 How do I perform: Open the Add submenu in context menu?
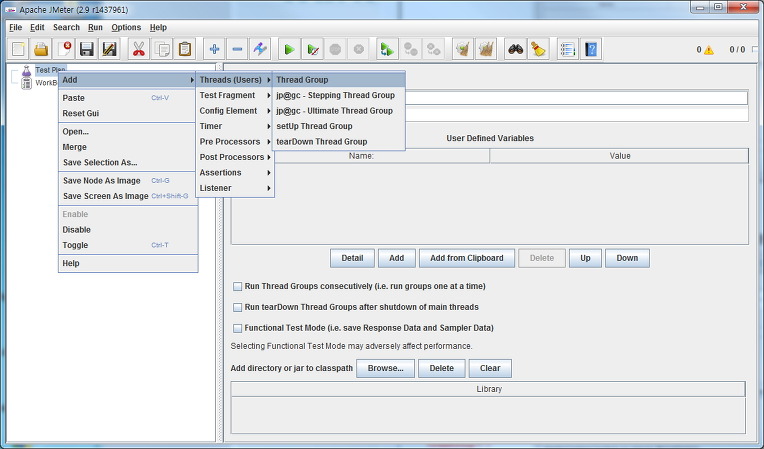tap(128, 80)
